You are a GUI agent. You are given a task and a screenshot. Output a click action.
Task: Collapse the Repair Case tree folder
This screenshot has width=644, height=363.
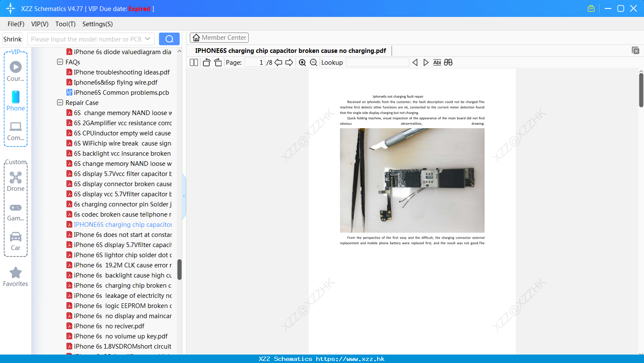[x=60, y=102]
